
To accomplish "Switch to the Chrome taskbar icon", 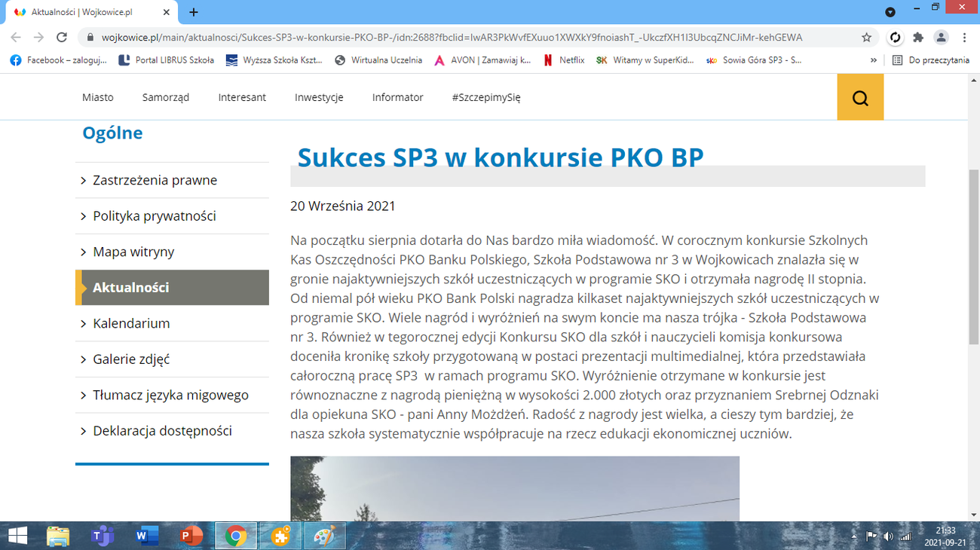I will click(x=236, y=536).
